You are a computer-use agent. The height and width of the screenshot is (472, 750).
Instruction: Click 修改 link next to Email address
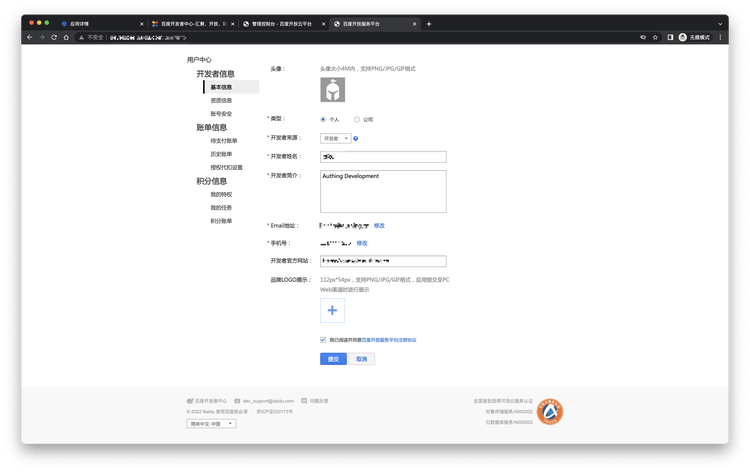point(379,226)
